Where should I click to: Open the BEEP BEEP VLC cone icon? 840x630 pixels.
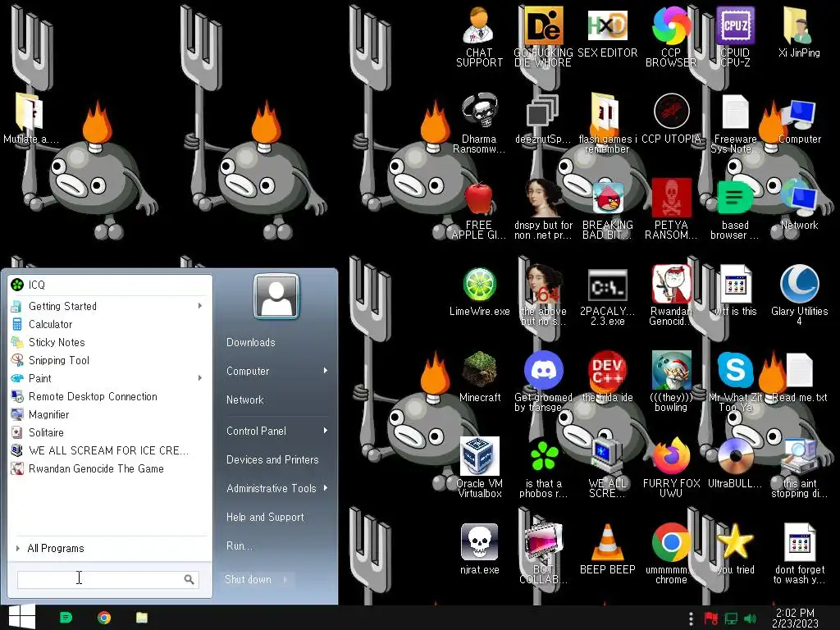[607, 550]
